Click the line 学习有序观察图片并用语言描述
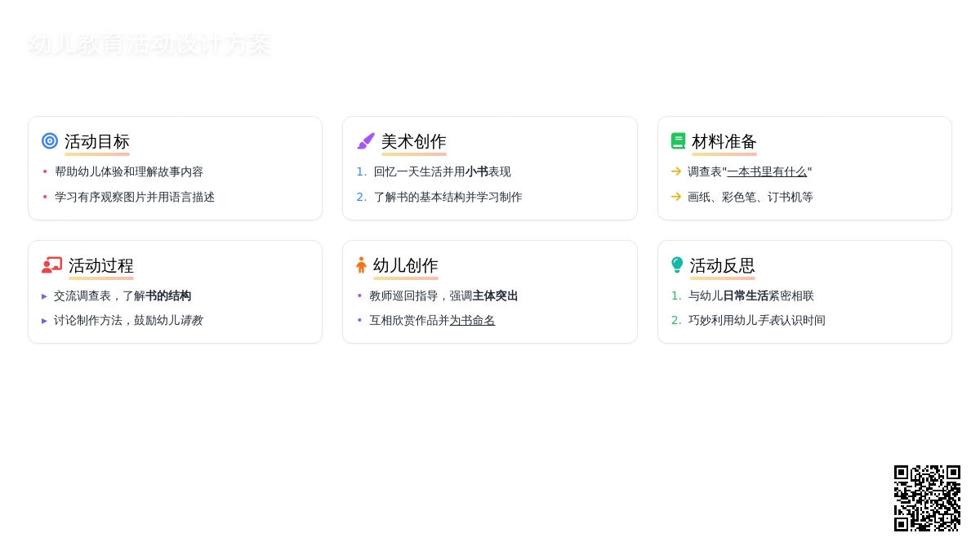980x551 pixels. 135,197
